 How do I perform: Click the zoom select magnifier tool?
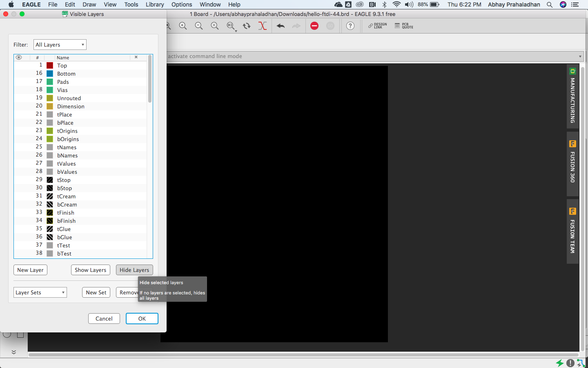click(231, 27)
